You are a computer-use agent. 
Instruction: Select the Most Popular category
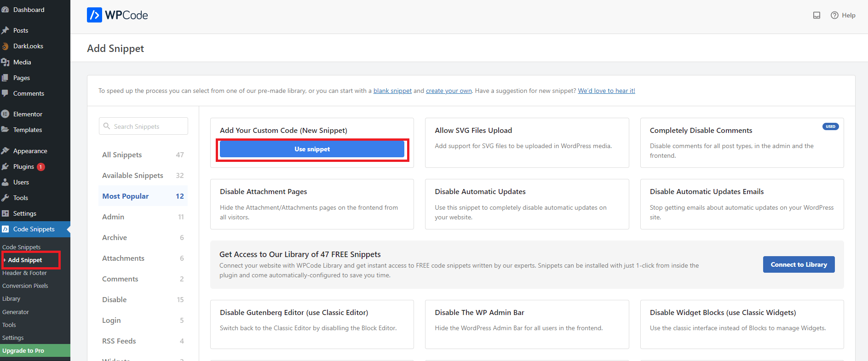143,196
